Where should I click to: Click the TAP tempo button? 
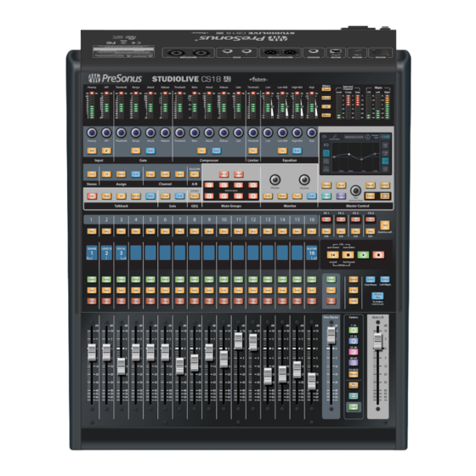[x=384, y=225]
